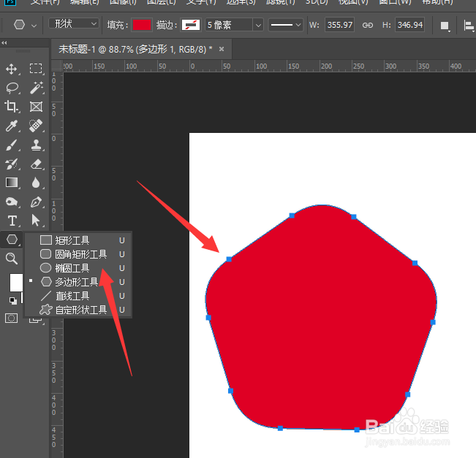Click the height H input field
Image resolution: width=476 pixels, height=458 pixels.
[x=409, y=25]
